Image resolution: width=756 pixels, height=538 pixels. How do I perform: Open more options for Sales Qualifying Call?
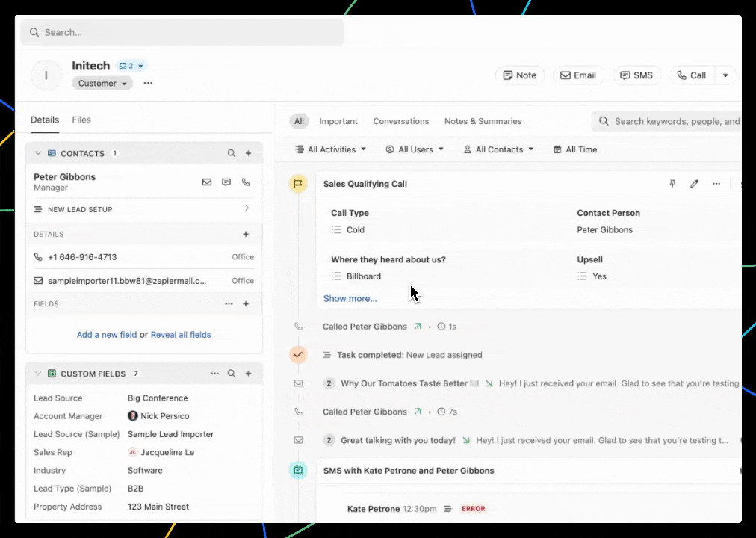click(x=716, y=184)
